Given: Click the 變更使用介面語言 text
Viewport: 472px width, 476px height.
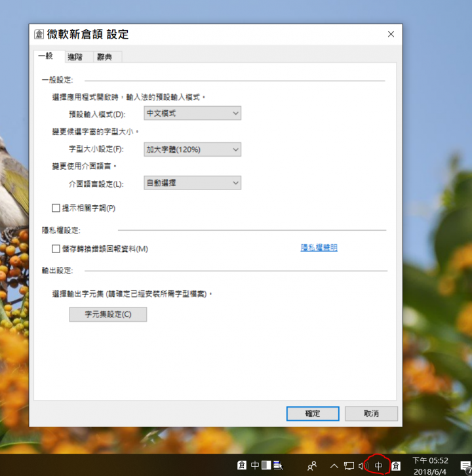Looking at the screenshot, I should (x=84, y=166).
